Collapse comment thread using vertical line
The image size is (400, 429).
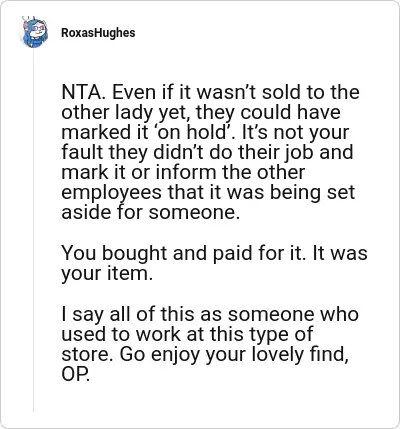[33, 230]
